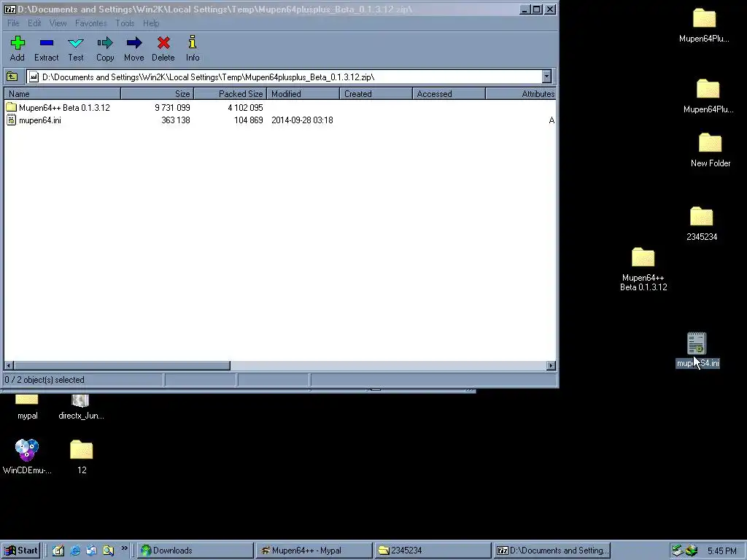747x560 pixels.
Task: Select the top Mupen64Plu... desktop folder
Action: tap(704, 26)
